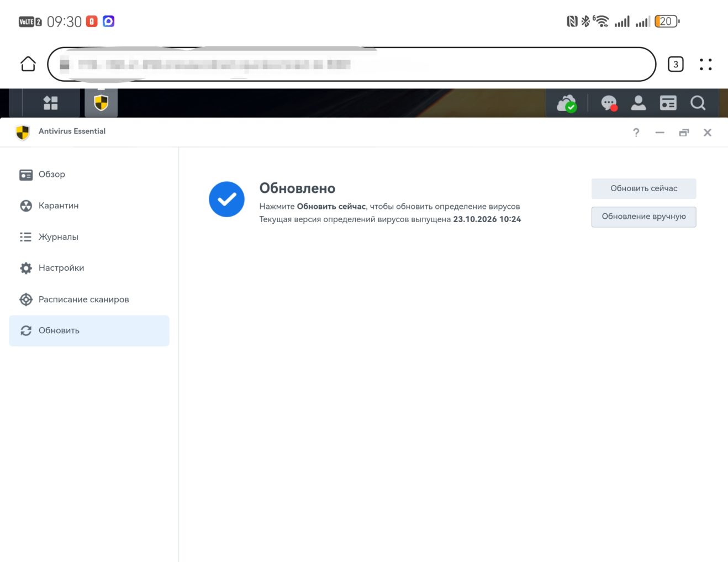
Task: Open the browser four-dot menu
Action: [x=706, y=64]
